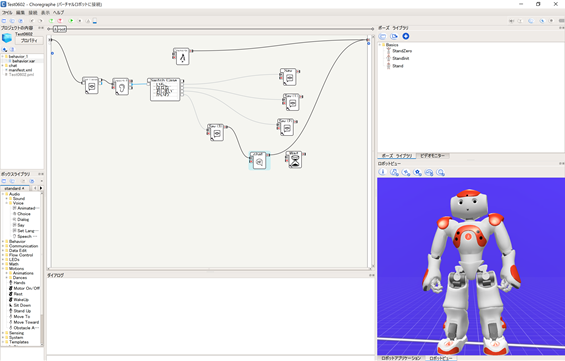The width and height of the screenshot is (565, 361).
Task: Stop the running behavior in the toolbar
Action: click(80, 21)
